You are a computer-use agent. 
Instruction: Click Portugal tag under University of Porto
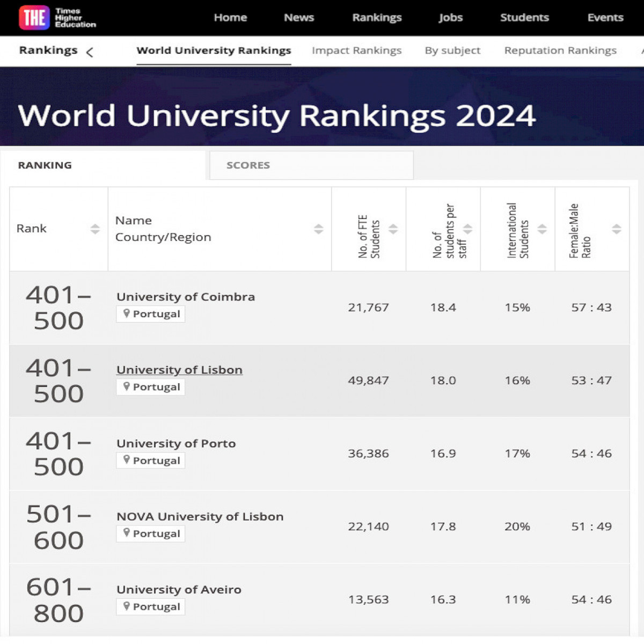pos(151,460)
